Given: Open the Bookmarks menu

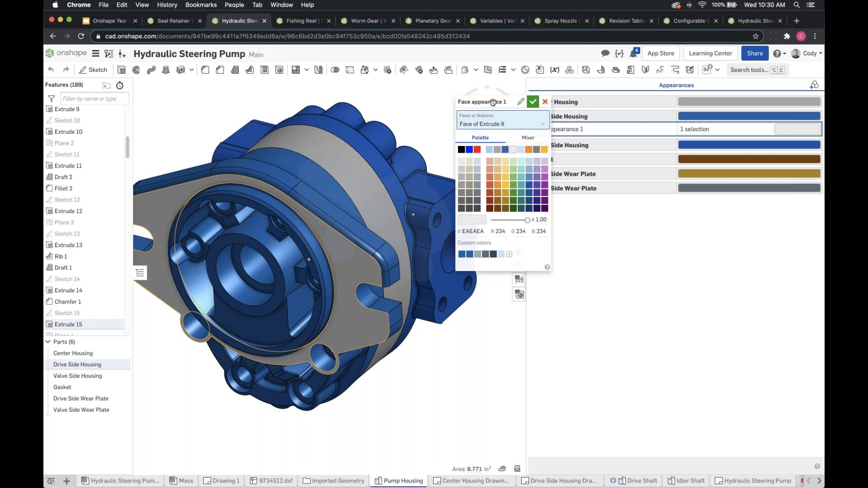Looking at the screenshot, I should 201,5.
